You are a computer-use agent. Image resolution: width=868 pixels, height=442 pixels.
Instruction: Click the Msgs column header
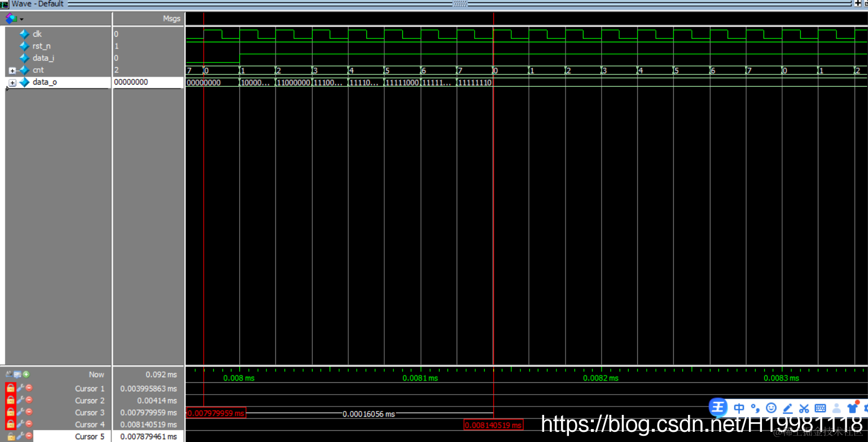(x=172, y=19)
